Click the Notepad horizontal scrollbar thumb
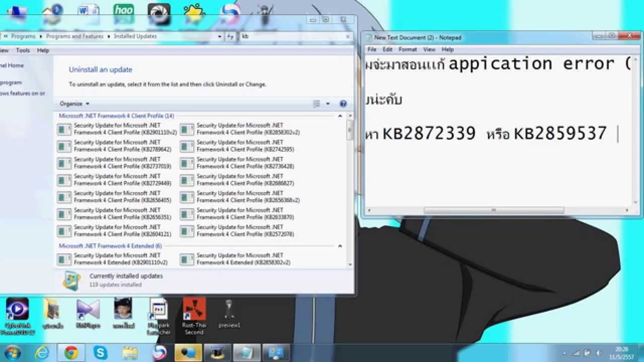644x362 pixels. tap(494, 210)
